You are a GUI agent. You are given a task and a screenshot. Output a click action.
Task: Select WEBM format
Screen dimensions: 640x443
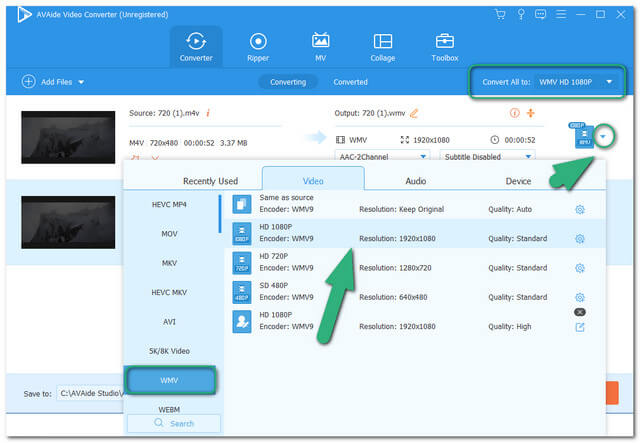169,409
